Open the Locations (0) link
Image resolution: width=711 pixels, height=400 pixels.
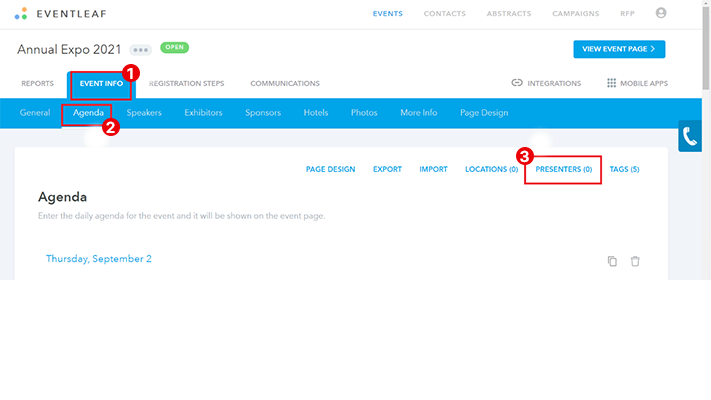click(x=491, y=170)
